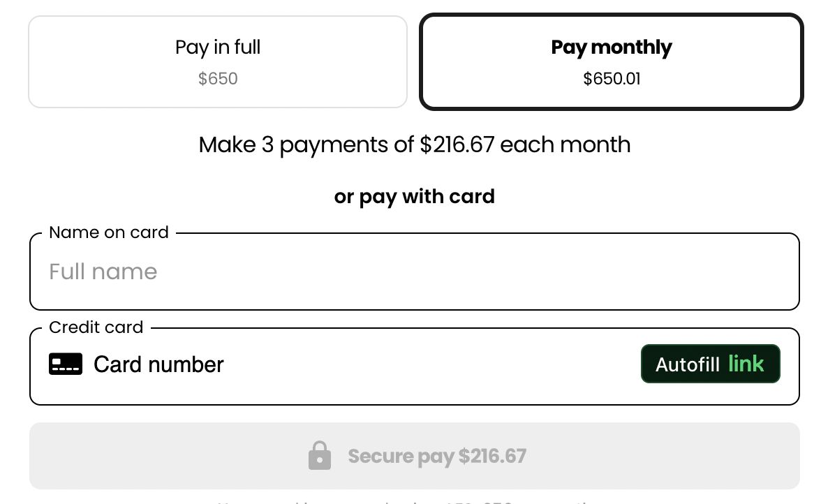Click the word "Autofill" in the dark button

point(688,364)
